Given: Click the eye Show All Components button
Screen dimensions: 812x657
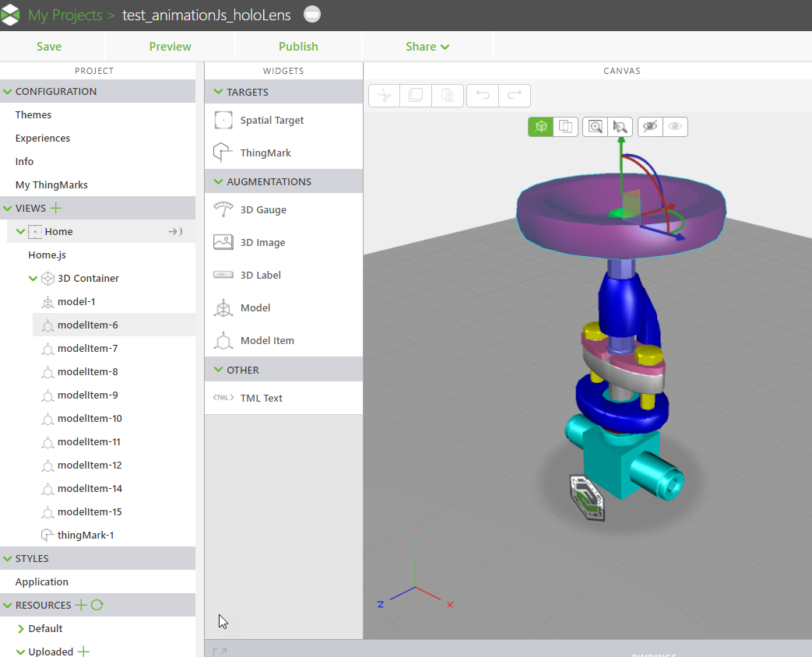Looking at the screenshot, I should click(675, 127).
